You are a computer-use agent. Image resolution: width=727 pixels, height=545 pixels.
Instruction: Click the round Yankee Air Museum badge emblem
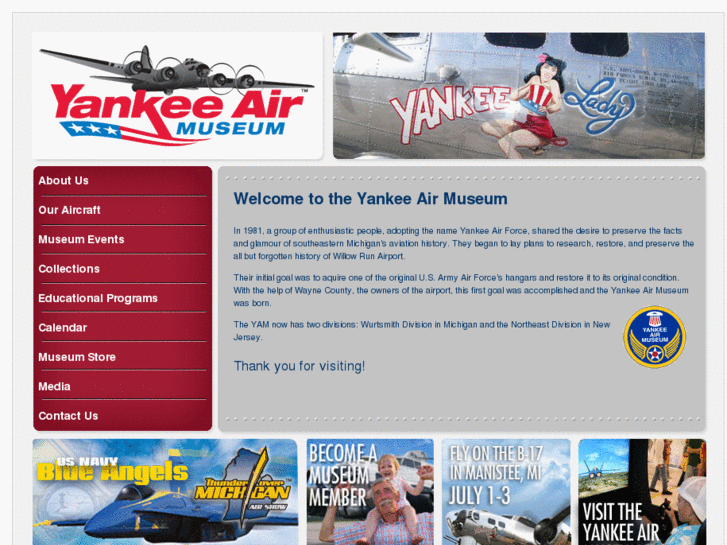[x=654, y=337]
